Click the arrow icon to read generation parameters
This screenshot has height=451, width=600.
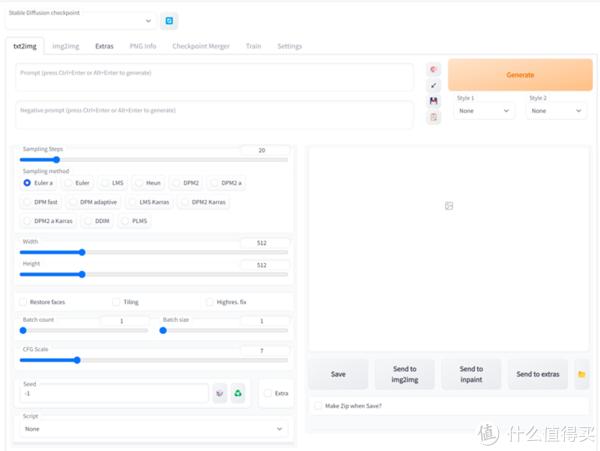click(433, 85)
